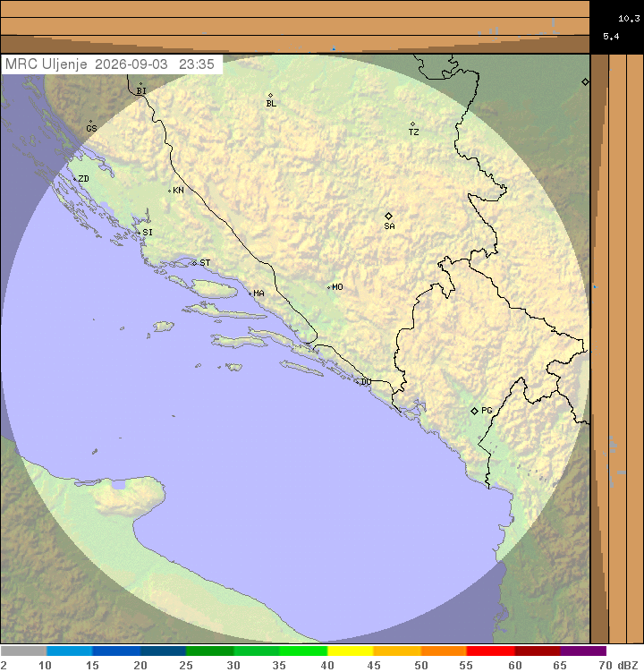Click the MRC Uljenje timestamp label
This screenshot has width=644, height=672.
[x=110, y=64]
